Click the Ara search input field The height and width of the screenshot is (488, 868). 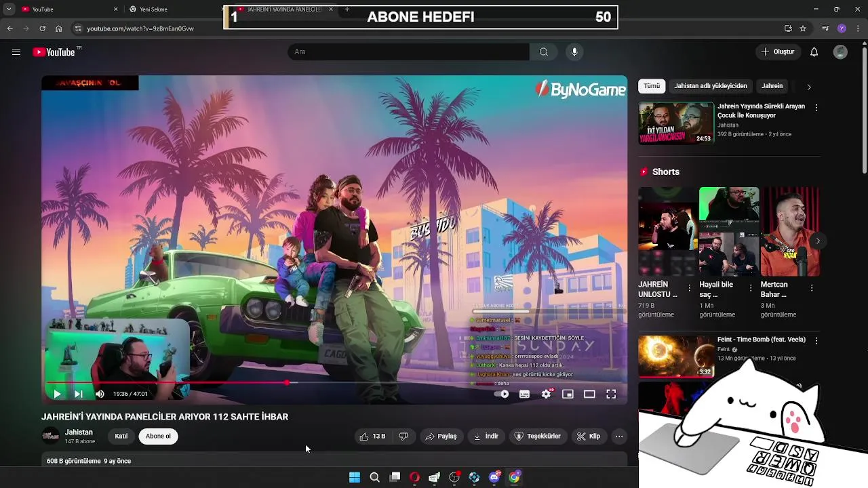[x=409, y=52]
